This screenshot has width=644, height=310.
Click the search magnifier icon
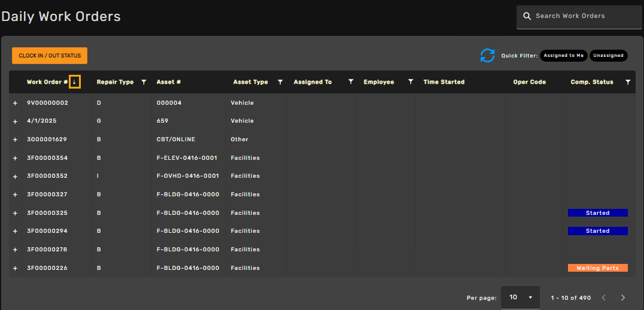click(527, 16)
